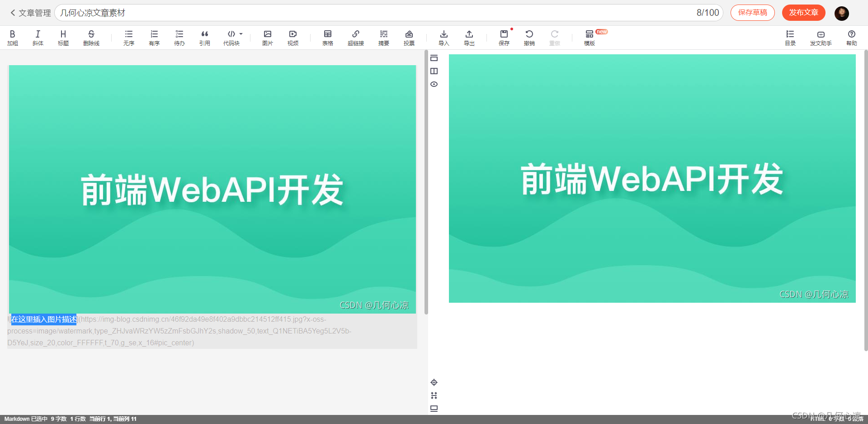
Task: Insert a hyperlink (超链接)
Action: tap(356, 38)
